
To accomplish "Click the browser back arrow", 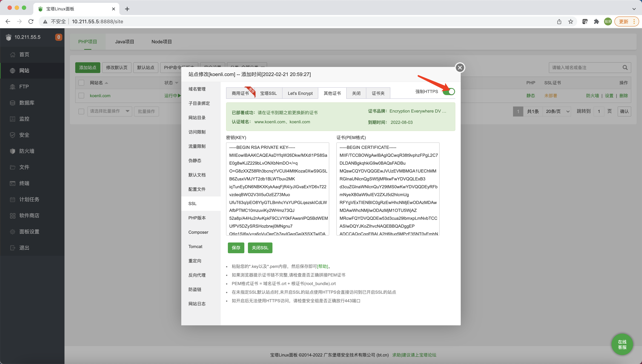I will pyautogui.click(x=8, y=21).
